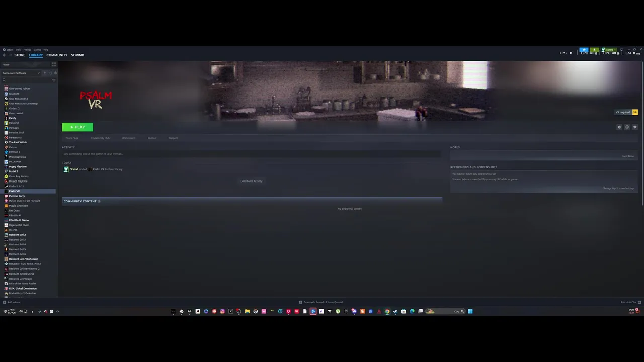The image size is (644, 362).
Task: Click the library search field
Action: click(x=26, y=80)
